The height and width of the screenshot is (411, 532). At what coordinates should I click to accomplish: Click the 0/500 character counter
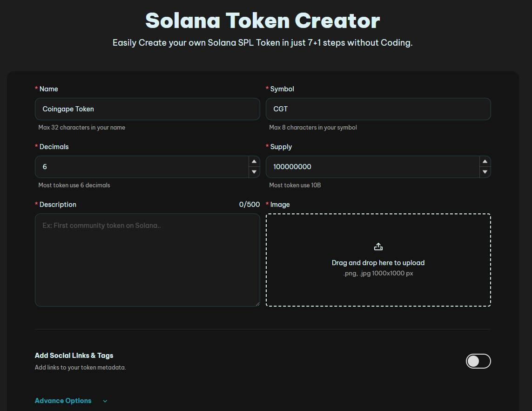249,205
